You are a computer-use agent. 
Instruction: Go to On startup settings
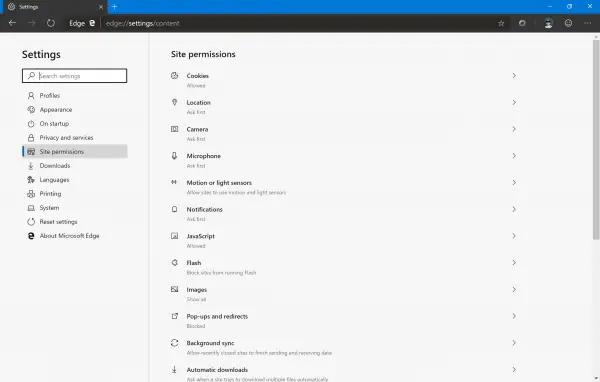point(75,124)
